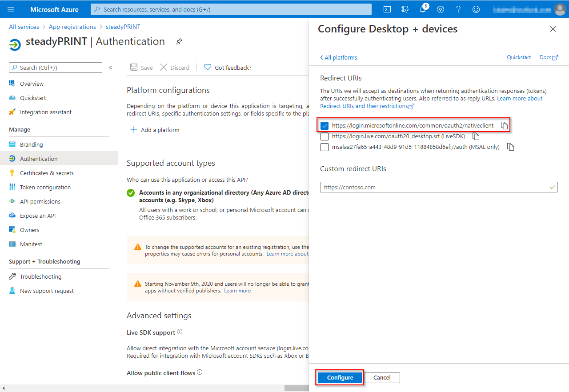The width and height of the screenshot is (569, 392).
Task: Collapse the left navigation menu
Action: point(111,68)
